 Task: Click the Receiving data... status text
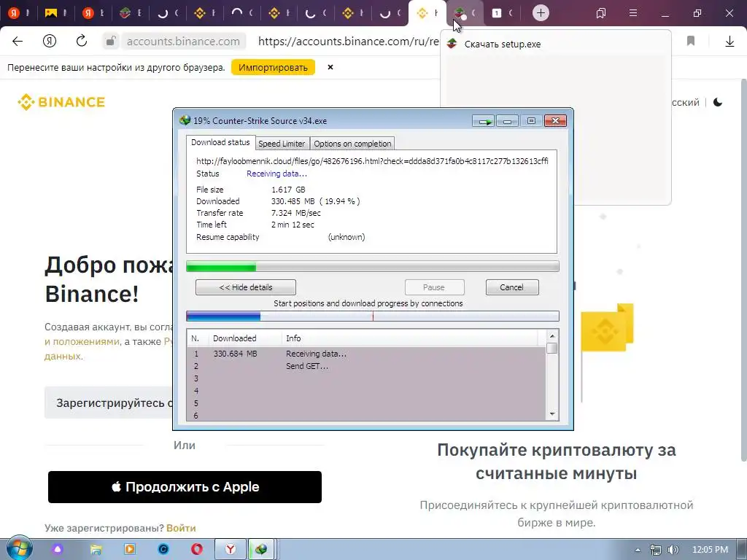point(276,174)
